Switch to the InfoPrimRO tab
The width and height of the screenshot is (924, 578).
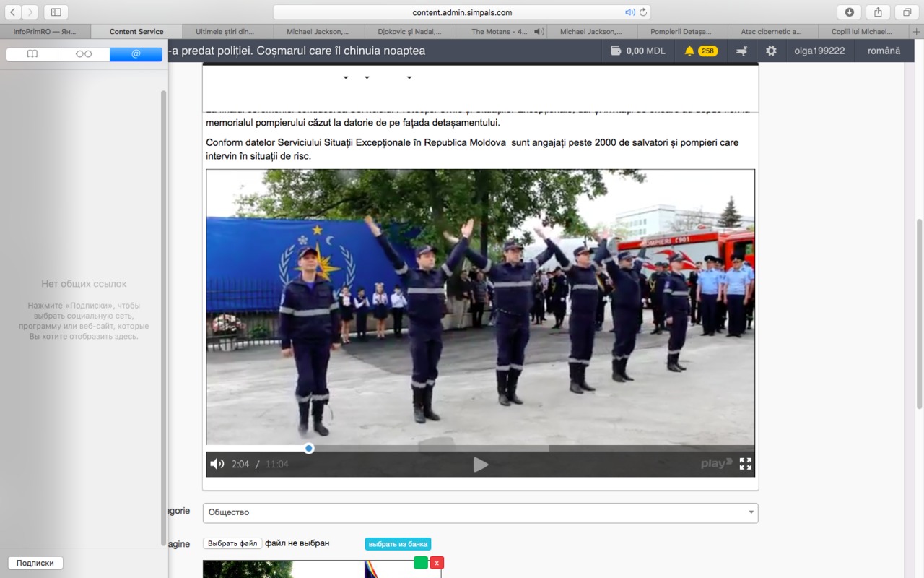[x=45, y=32]
